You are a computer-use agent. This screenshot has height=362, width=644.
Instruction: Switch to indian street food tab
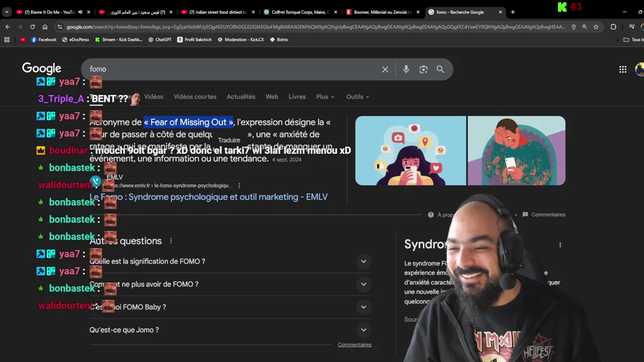coord(217,12)
